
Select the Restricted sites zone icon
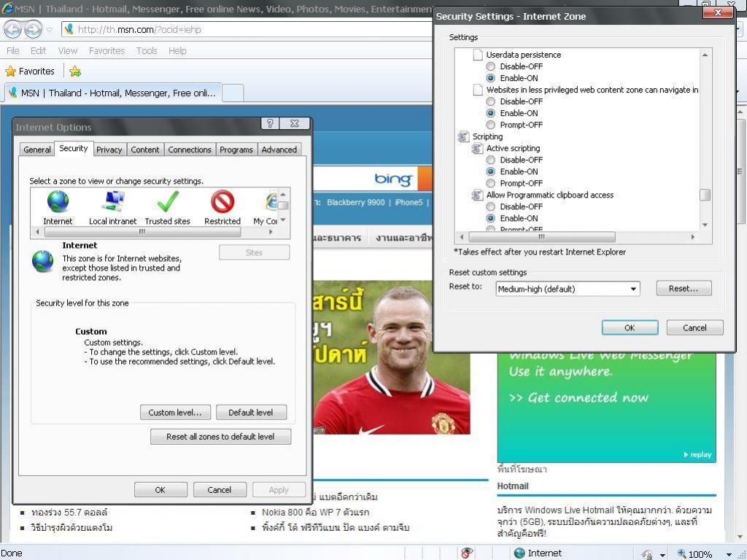point(222,201)
